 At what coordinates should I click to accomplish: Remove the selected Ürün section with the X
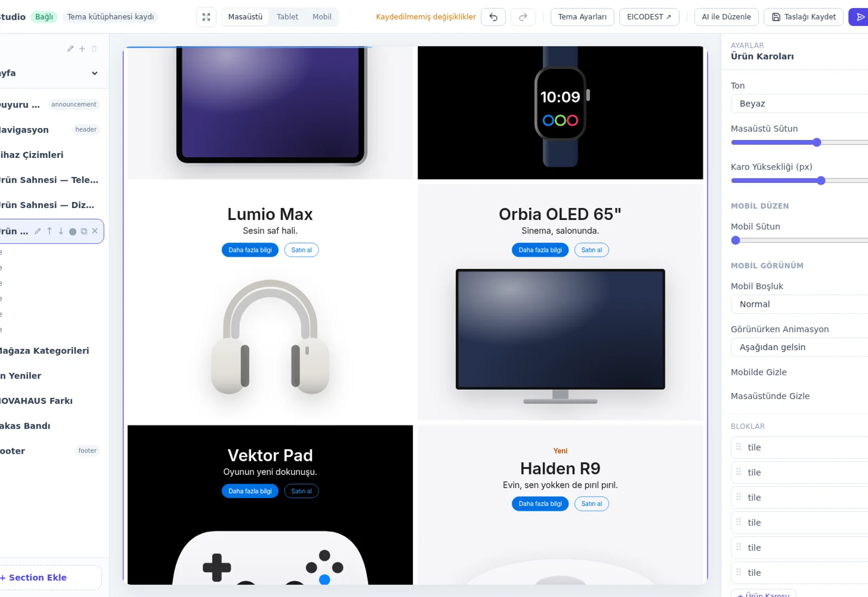pyautogui.click(x=95, y=231)
